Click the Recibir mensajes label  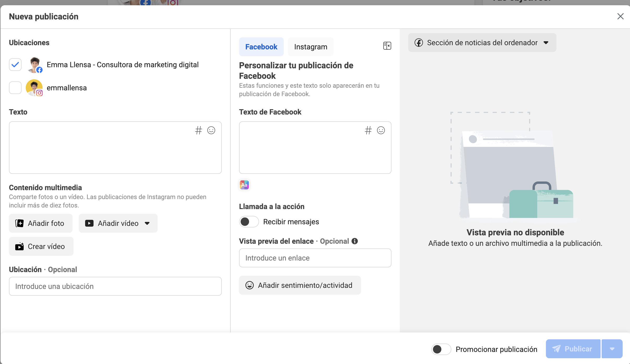pos(291,222)
